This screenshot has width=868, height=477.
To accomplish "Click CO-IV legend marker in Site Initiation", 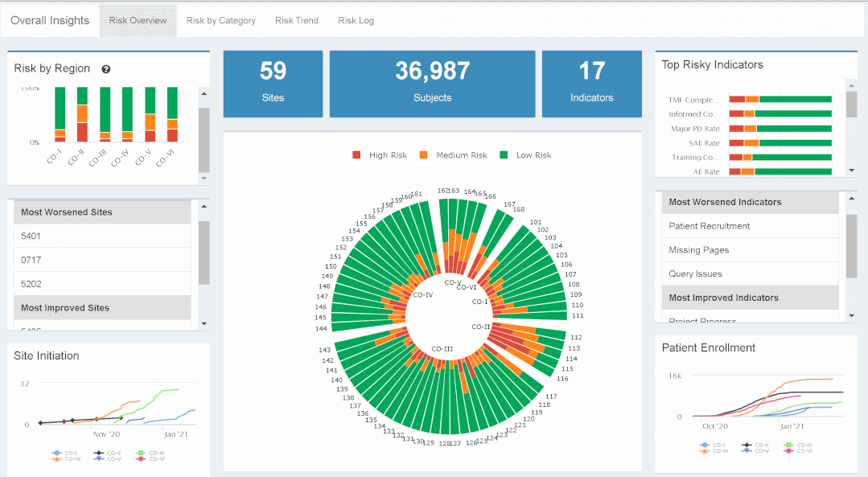I will click(x=57, y=459).
